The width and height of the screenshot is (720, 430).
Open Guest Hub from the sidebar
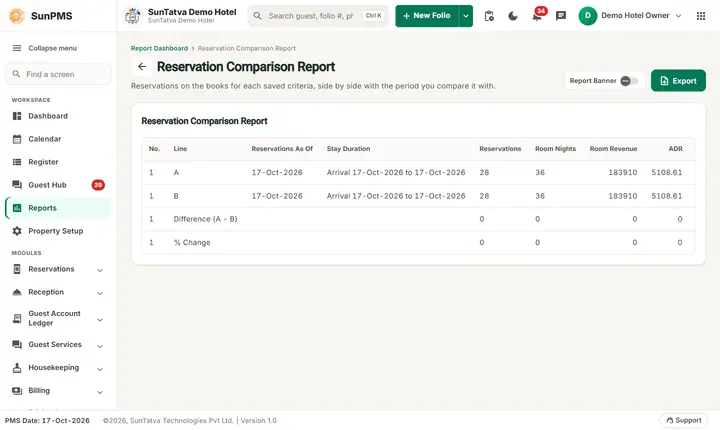(x=58, y=185)
